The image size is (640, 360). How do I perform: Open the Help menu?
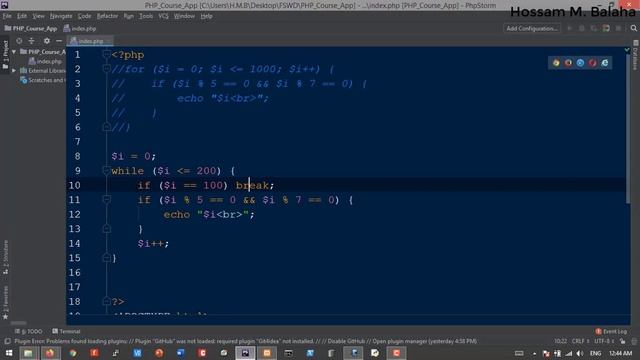[x=207, y=16]
